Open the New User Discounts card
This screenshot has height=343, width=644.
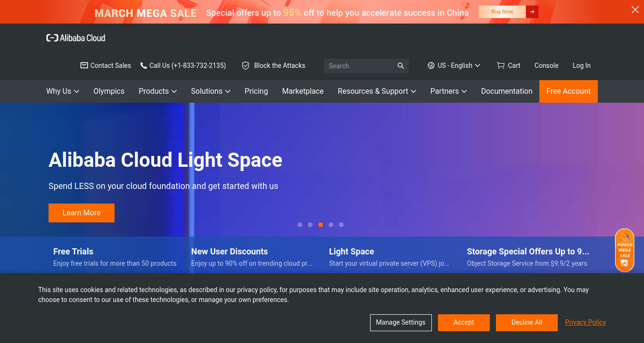click(x=252, y=257)
